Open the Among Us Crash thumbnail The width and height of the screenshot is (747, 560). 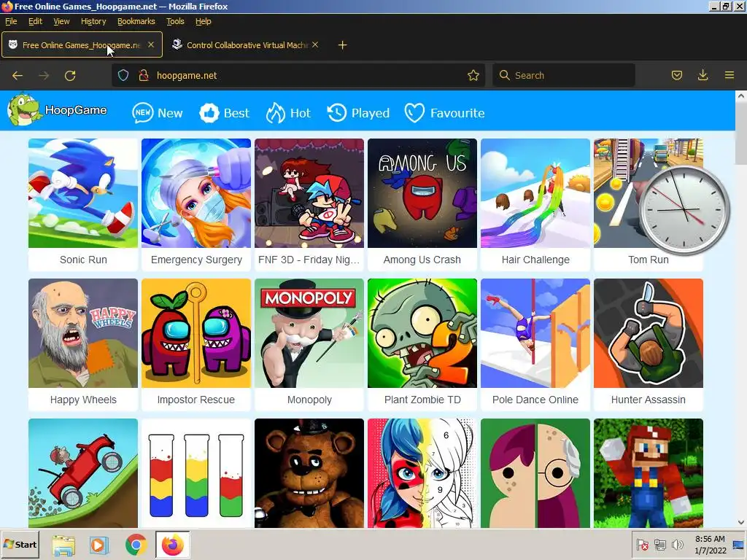422,192
